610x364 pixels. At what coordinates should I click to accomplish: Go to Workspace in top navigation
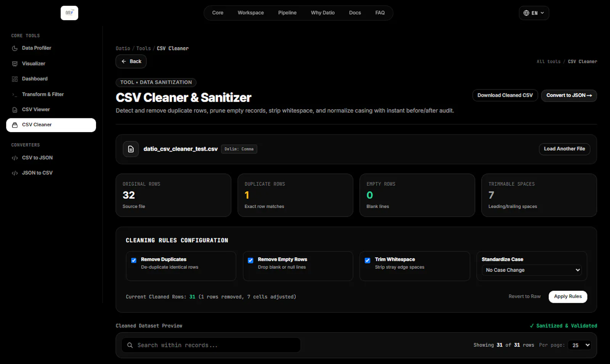pos(251,13)
